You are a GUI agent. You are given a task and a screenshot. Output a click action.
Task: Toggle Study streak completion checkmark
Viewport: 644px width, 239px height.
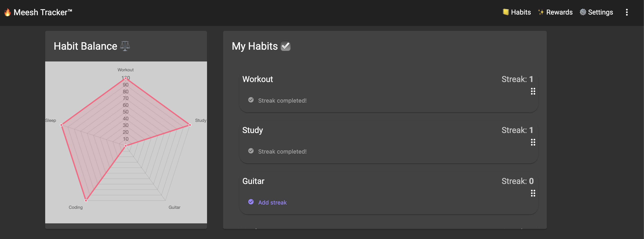point(251,151)
